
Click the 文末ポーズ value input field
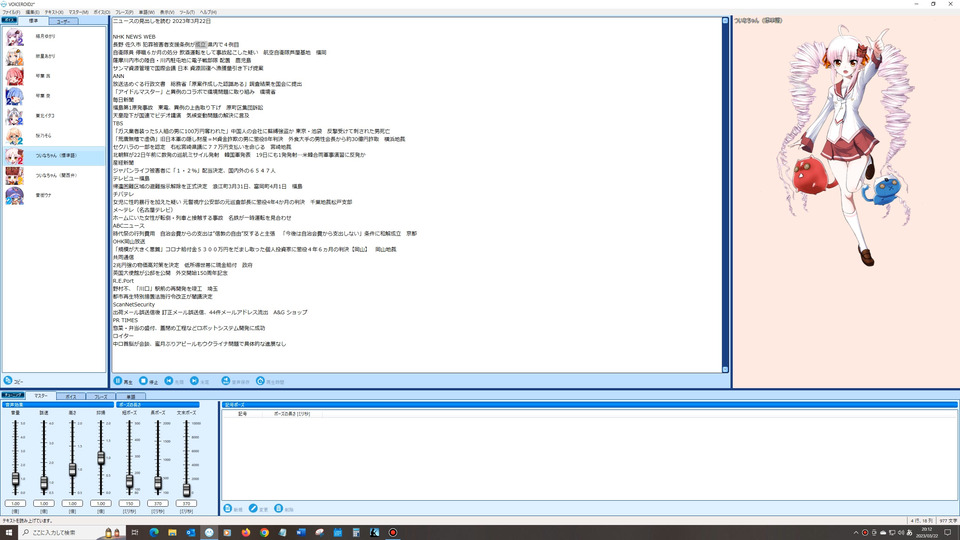186,503
